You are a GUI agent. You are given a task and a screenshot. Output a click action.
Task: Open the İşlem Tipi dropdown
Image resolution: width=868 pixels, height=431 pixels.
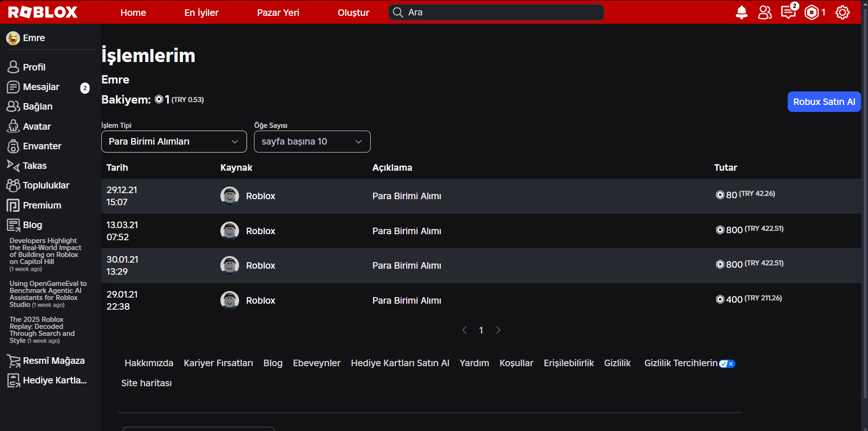pos(174,142)
